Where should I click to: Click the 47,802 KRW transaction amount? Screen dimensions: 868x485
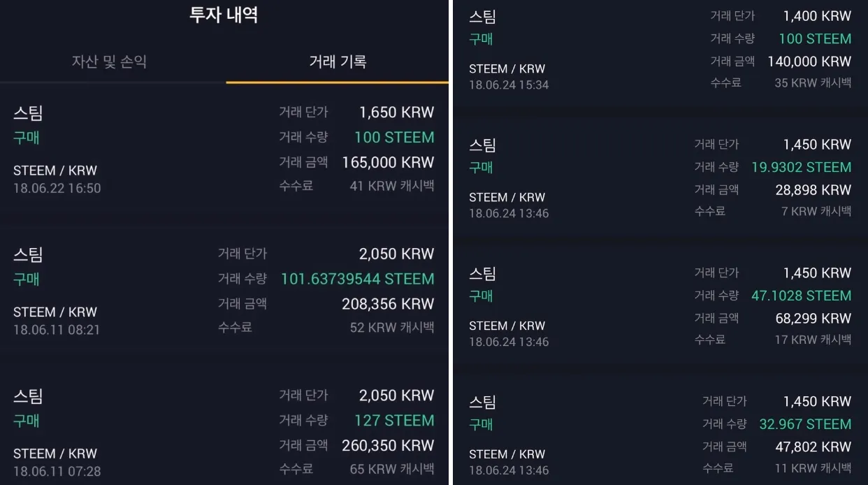[x=813, y=447]
